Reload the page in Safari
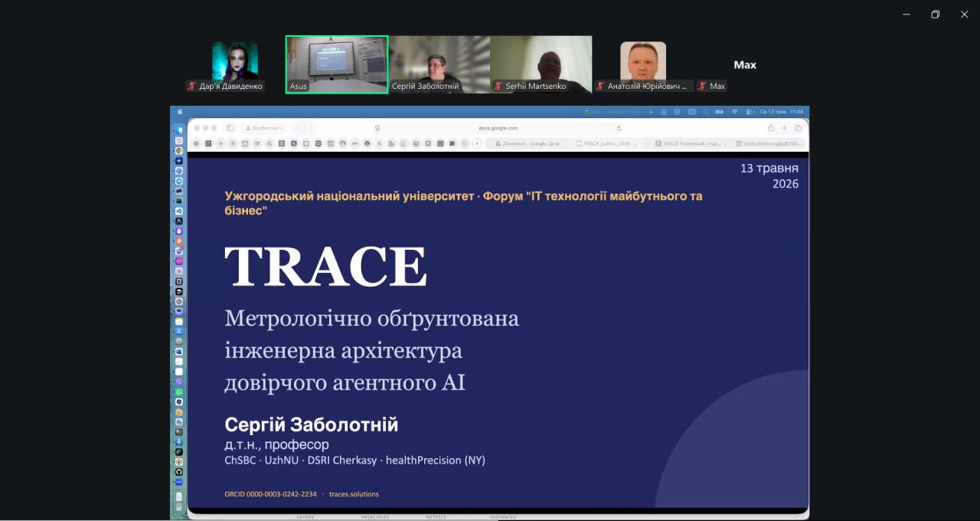This screenshot has width=980, height=521. 619,128
